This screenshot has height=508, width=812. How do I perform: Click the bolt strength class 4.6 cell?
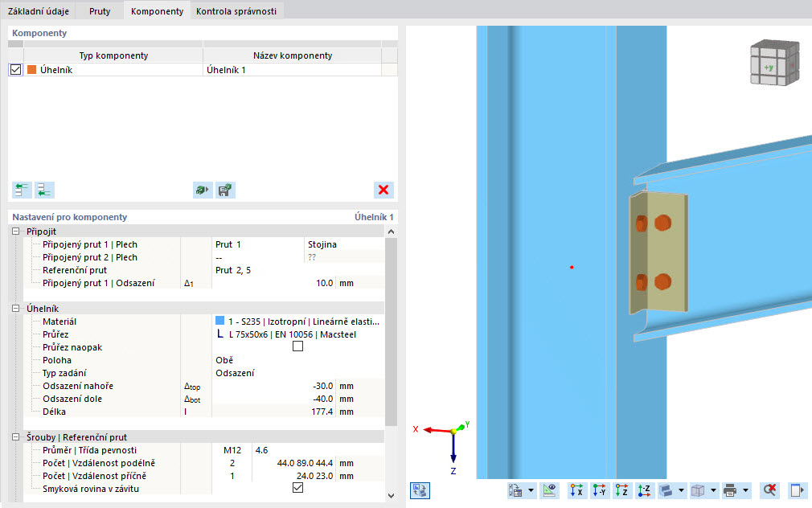tap(318, 450)
